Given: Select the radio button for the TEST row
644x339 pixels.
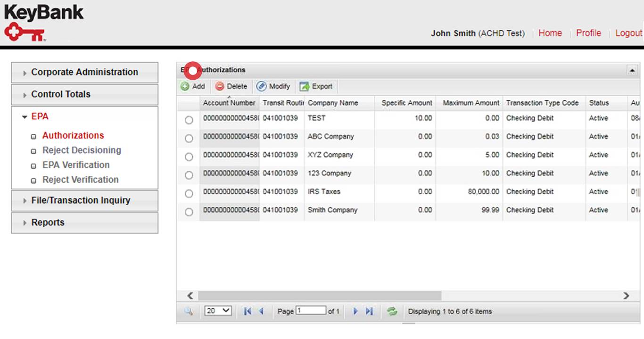Looking at the screenshot, I should (x=189, y=120).
